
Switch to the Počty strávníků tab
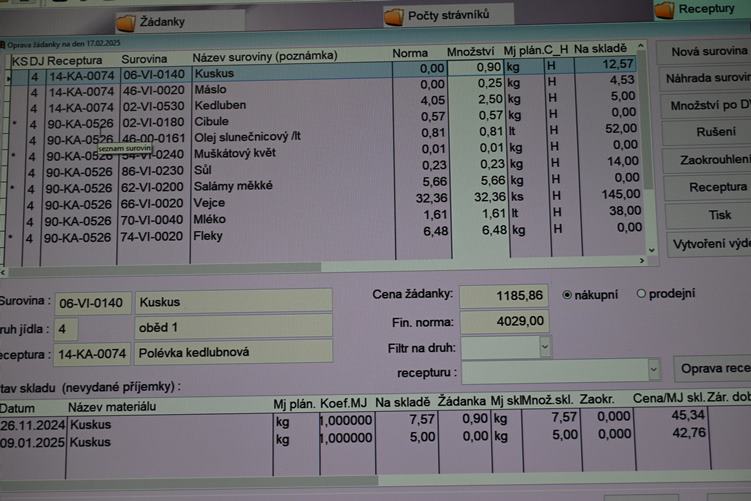click(x=448, y=15)
